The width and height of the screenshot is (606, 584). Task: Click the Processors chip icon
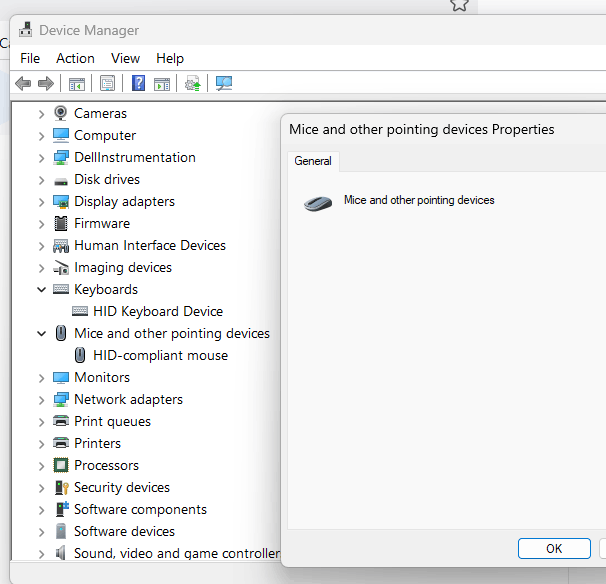(x=61, y=465)
